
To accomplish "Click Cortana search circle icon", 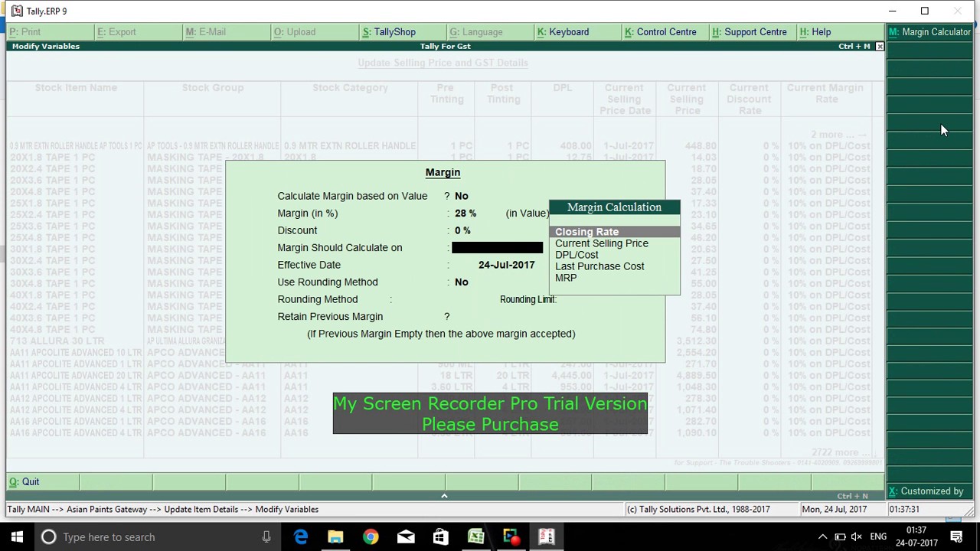I will tap(48, 537).
